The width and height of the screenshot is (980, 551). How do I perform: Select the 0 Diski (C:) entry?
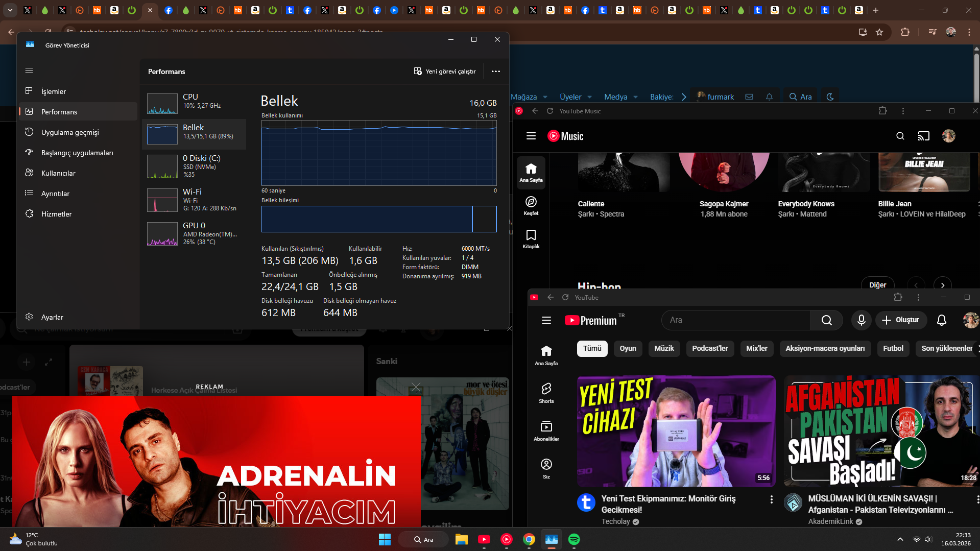click(x=194, y=166)
